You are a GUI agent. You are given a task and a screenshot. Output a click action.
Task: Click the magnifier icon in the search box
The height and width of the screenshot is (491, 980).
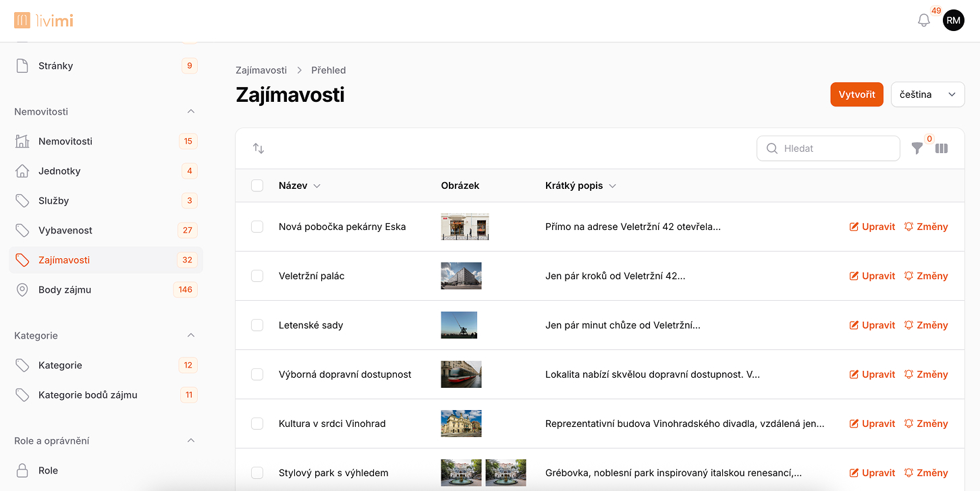(x=772, y=148)
